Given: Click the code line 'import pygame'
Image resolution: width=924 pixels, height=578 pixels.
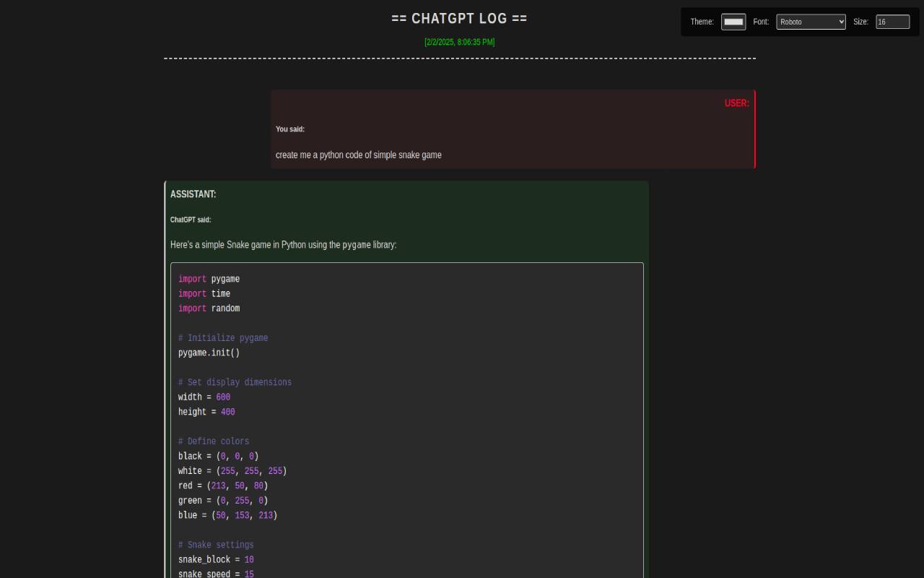Looking at the screenshot, I should tap(209, 279).
